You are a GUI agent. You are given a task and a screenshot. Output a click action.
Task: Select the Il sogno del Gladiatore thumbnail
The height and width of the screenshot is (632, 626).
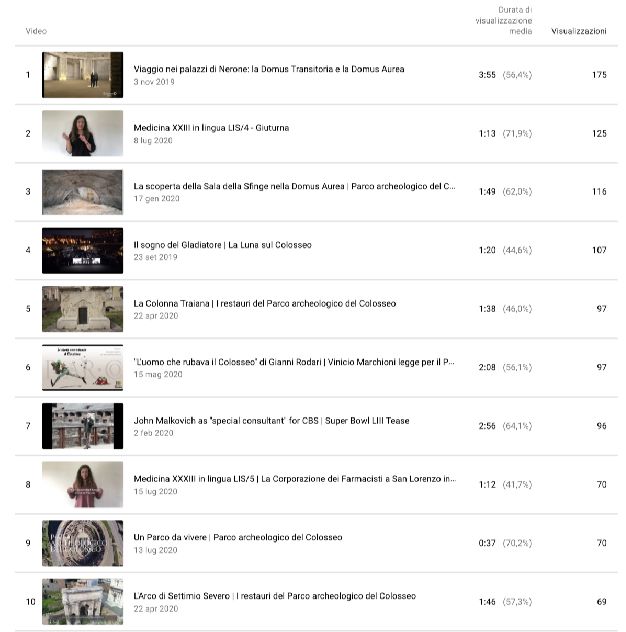coord(82,250)
